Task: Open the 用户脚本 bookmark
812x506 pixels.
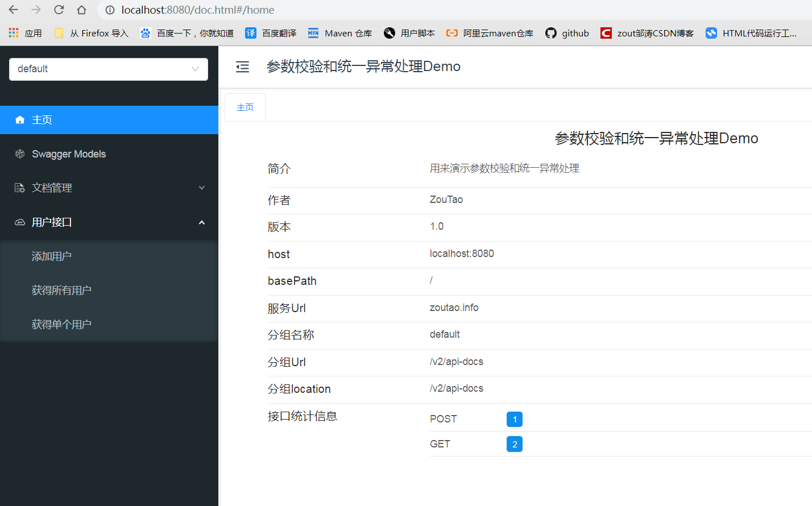Action: (x=409, y=33)
